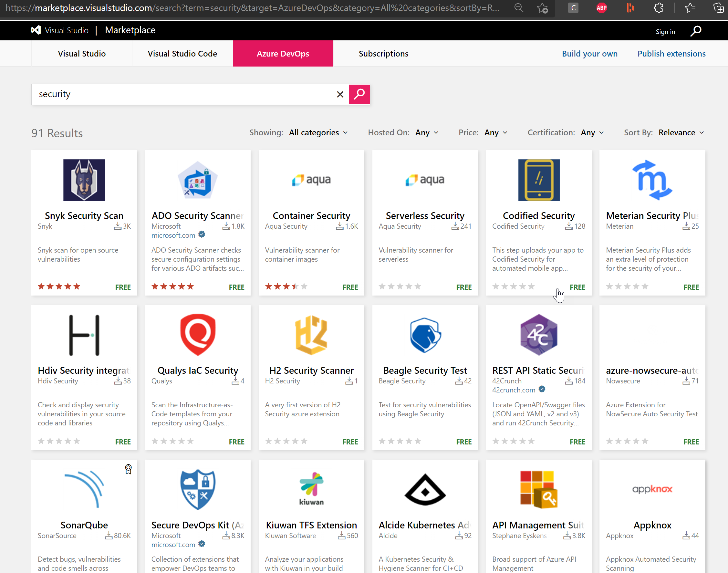Add page to favorites star icon
728x573 pixels.
(543, 8)
